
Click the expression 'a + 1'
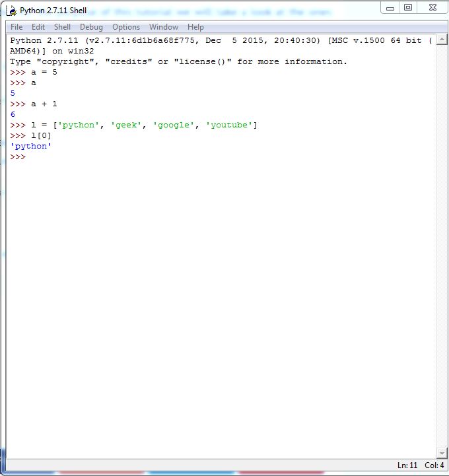(44, 104)
